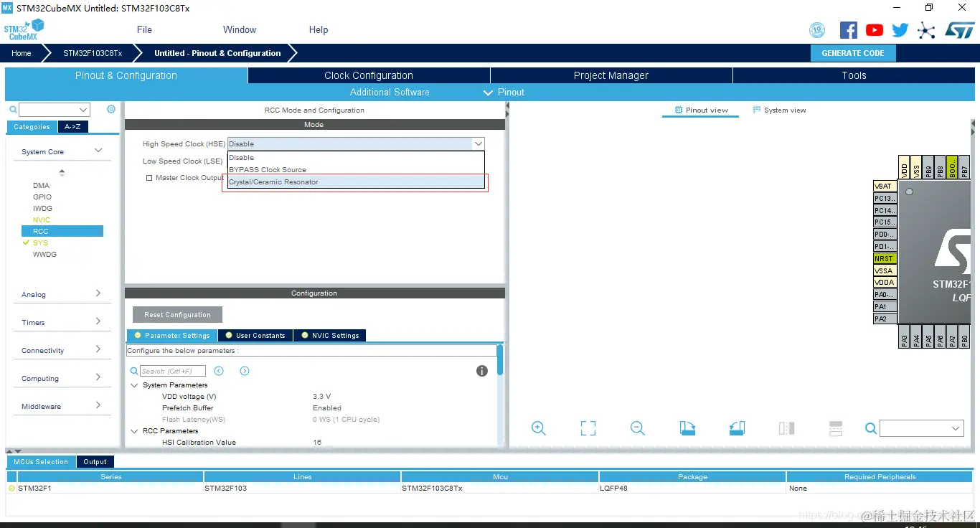Image resolution: width=980 pixels, height=528 pixels.
Task: Click the ST logo icon
Action: (960, 30)
